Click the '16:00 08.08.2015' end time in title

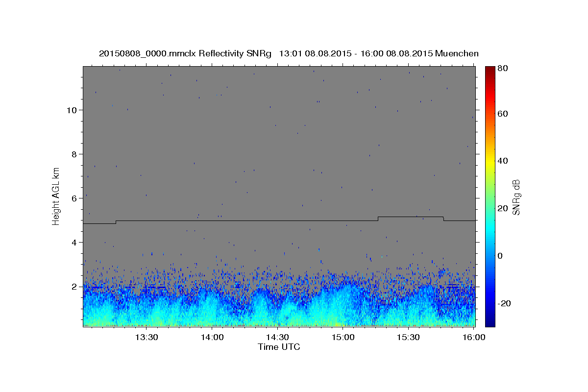pos(396,53)
